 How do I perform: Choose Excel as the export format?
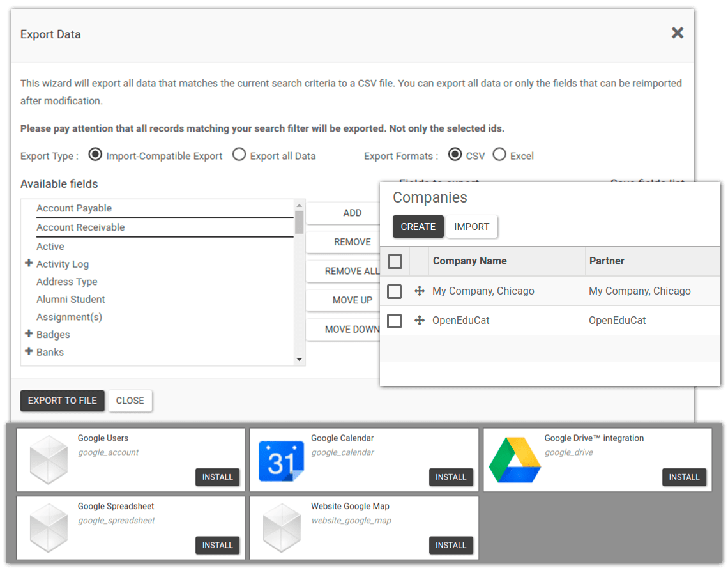pyautogui.click(x=499, y=154)
